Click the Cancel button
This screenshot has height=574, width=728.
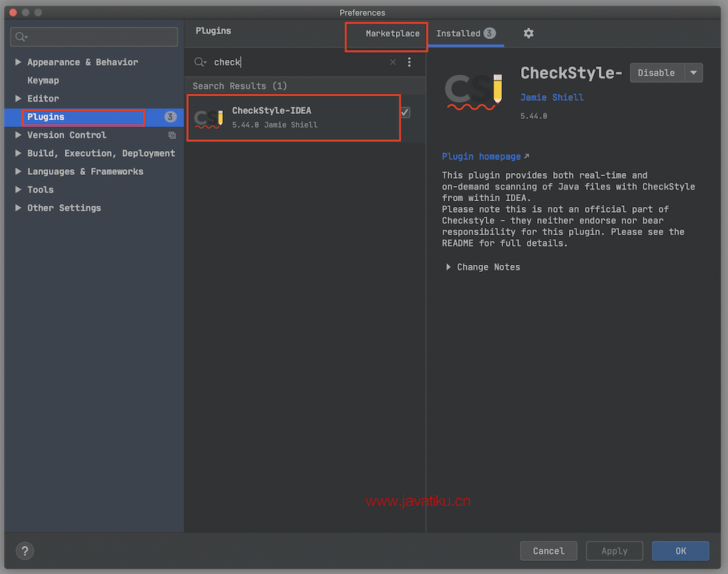pos(548,551)
